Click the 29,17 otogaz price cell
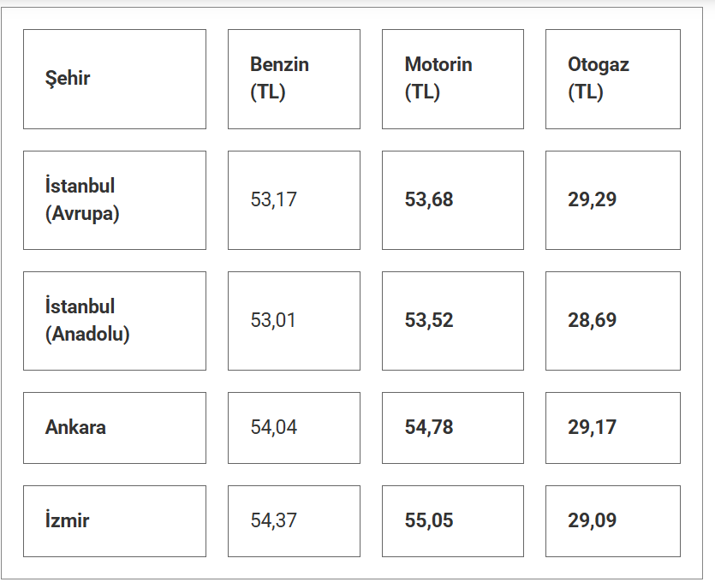This screenshot has width=715, height=588. pos(612,427)
